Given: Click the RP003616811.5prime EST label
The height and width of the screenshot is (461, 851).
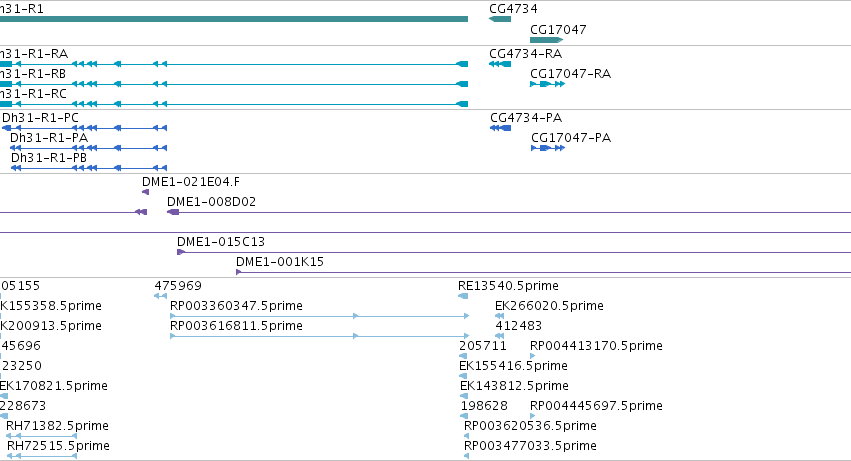Looking at the screenshot, I should pyautogui.click(x=236, y=326).
